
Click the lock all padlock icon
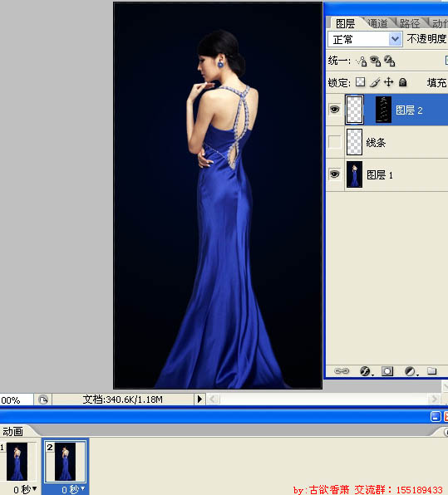[402, 82]
